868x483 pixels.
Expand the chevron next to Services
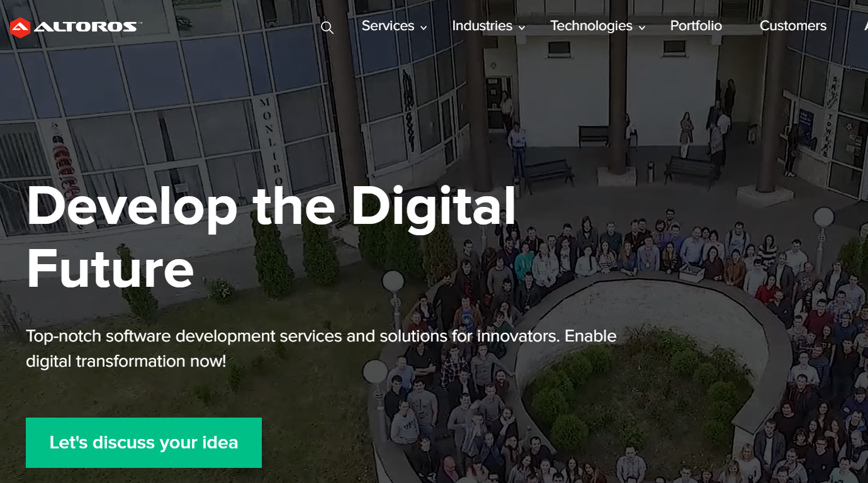coord(424,28)
